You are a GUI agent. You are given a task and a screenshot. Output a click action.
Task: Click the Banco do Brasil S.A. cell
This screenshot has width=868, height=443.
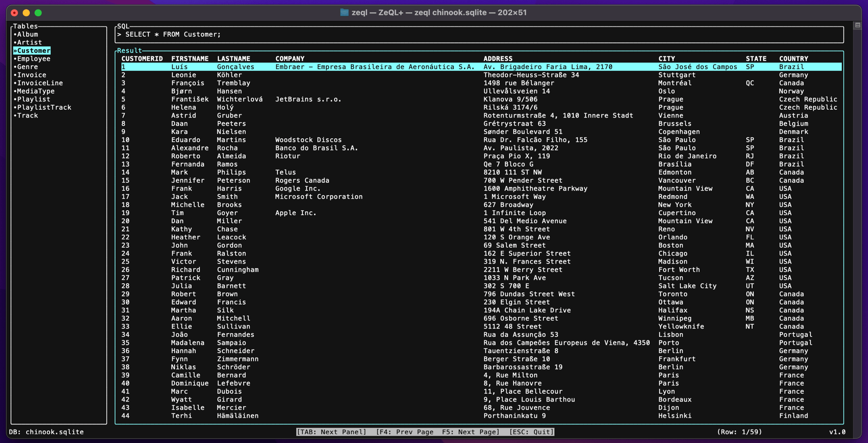coord(316,148)
